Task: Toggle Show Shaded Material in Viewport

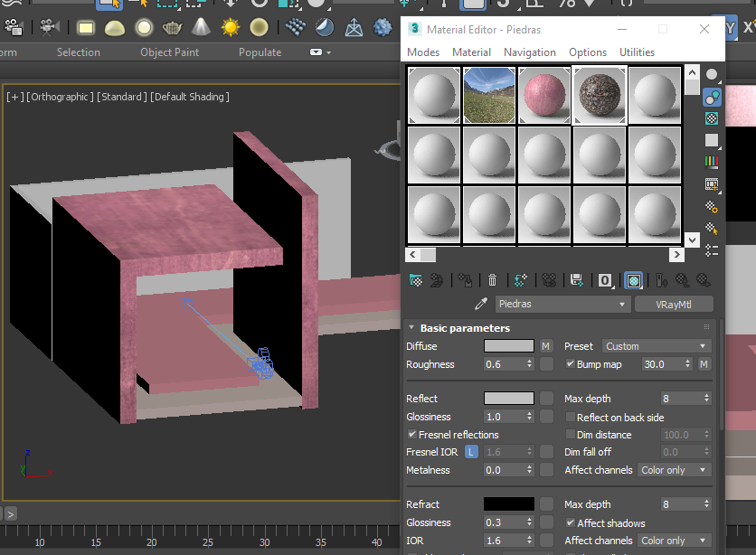Action: click(x=633, y=280)
